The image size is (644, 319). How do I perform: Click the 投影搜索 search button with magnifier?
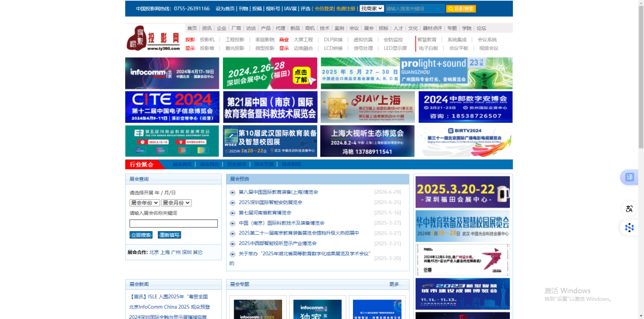461,8
